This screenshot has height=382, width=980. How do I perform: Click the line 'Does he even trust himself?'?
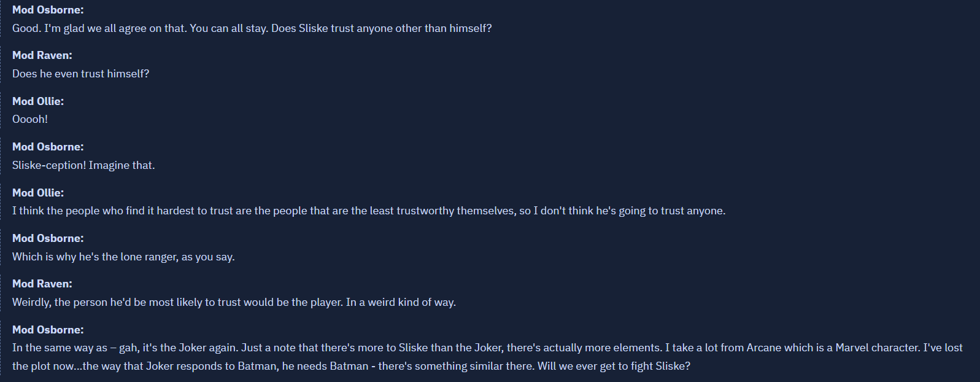click(81, 74)
